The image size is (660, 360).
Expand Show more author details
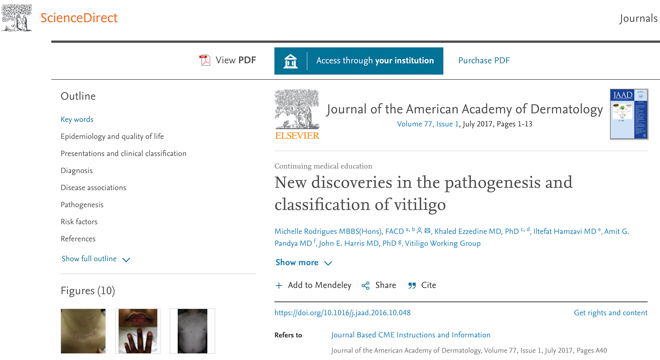[x=303, y=262]
